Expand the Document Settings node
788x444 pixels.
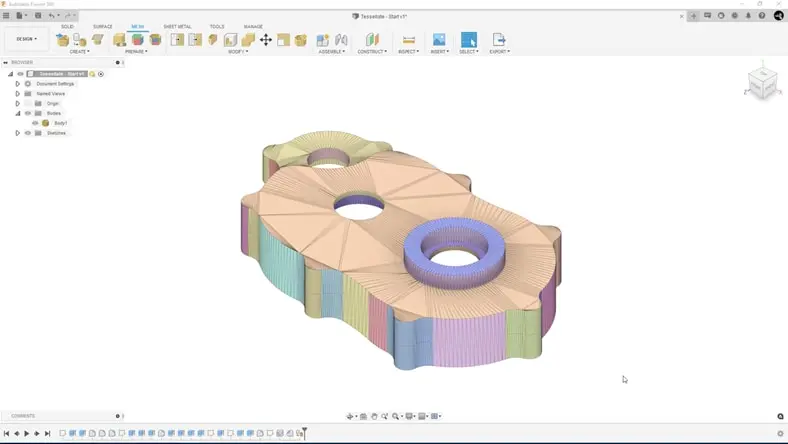18,84
